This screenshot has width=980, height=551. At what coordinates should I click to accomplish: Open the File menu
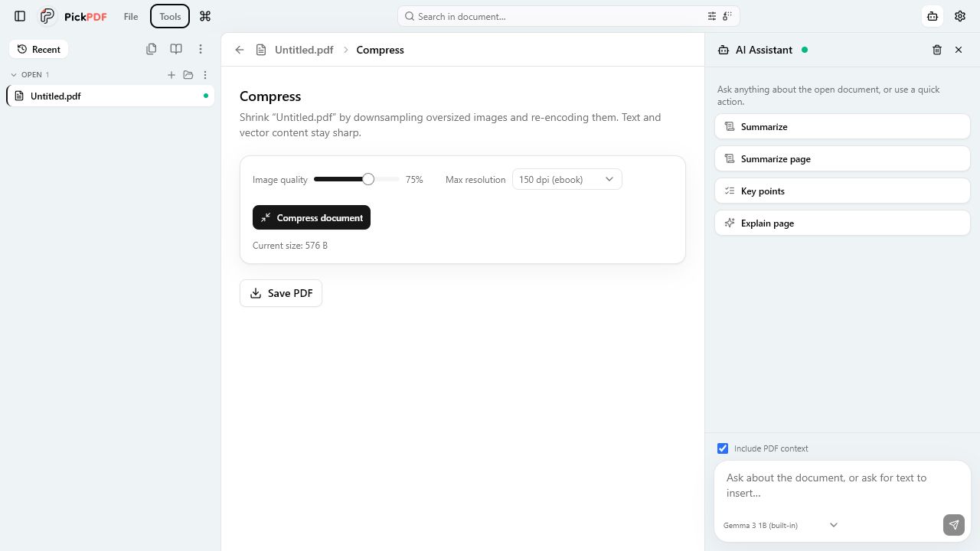coord(131,16)
